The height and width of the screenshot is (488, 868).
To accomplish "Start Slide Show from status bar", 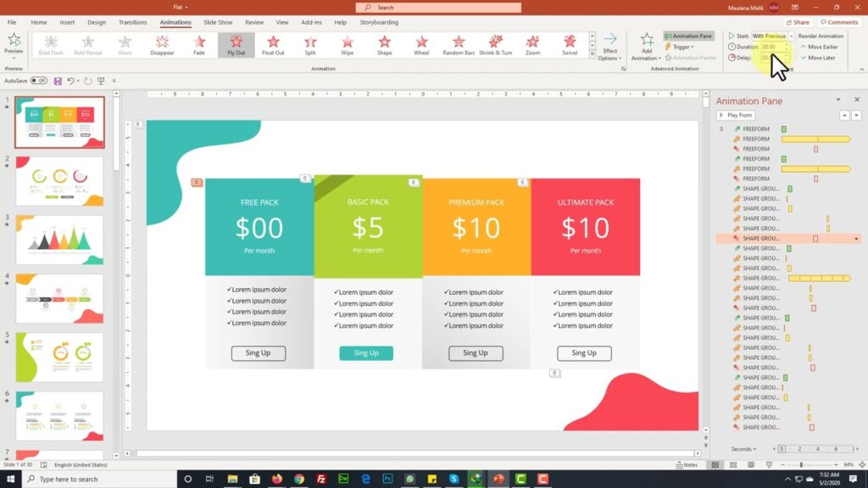I will [x=769, y=465].
